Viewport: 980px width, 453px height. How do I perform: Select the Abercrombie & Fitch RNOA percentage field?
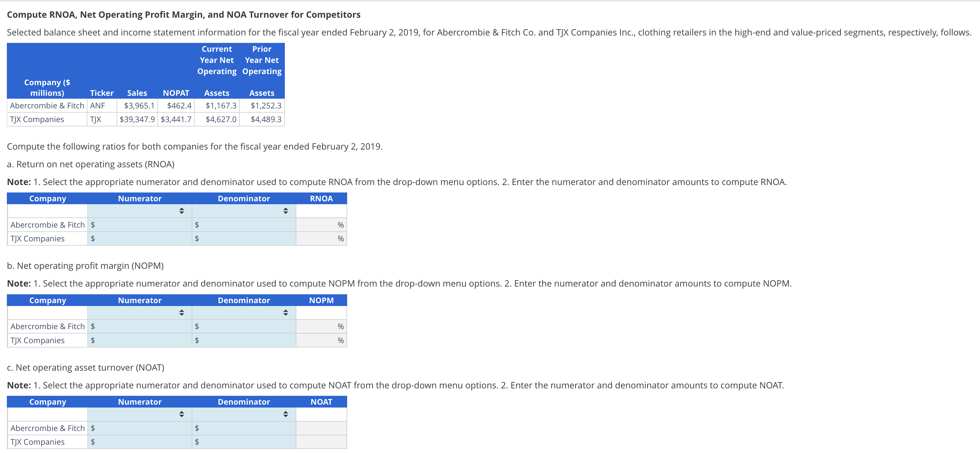321,224
